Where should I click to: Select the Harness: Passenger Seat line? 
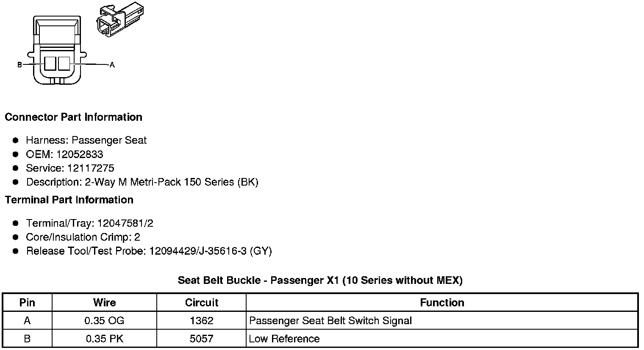pos(86,140)
